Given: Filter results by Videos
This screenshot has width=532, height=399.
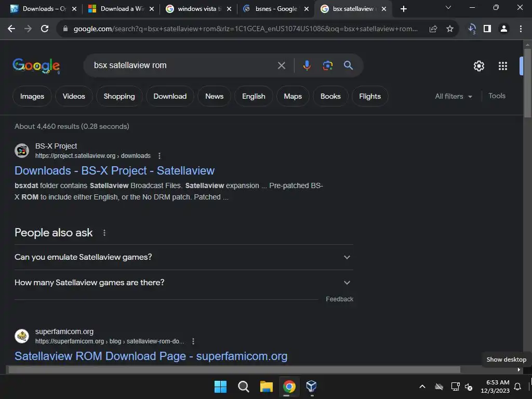Looking at the screenshot, I should 74,96.
